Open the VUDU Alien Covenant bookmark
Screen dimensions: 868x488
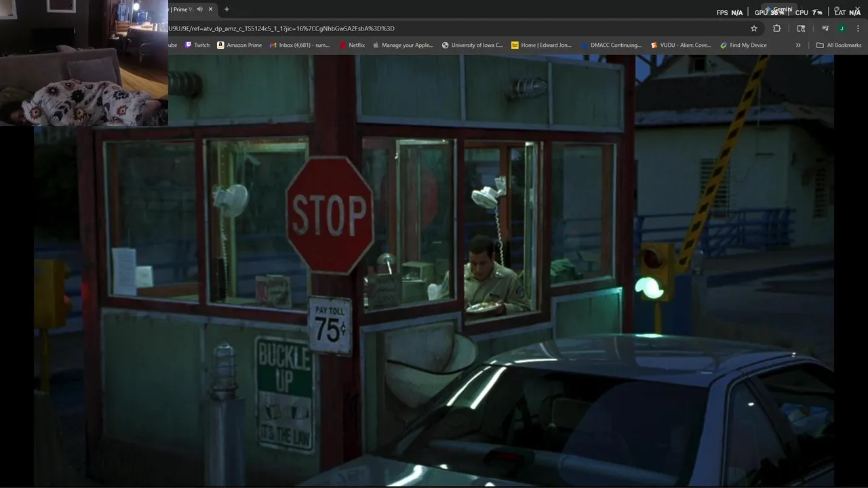(x=681, y=45)
